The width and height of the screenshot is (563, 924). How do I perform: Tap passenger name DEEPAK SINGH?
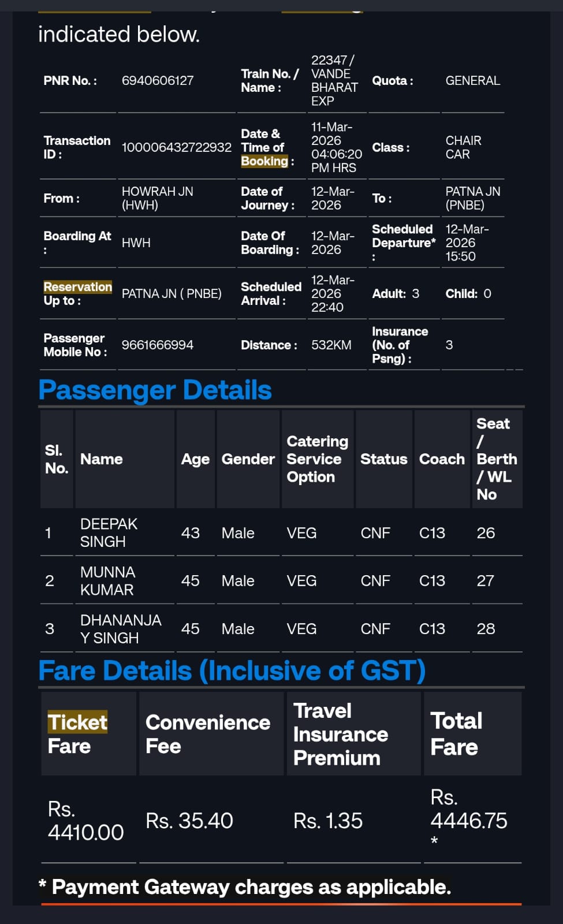coord(109,532)
